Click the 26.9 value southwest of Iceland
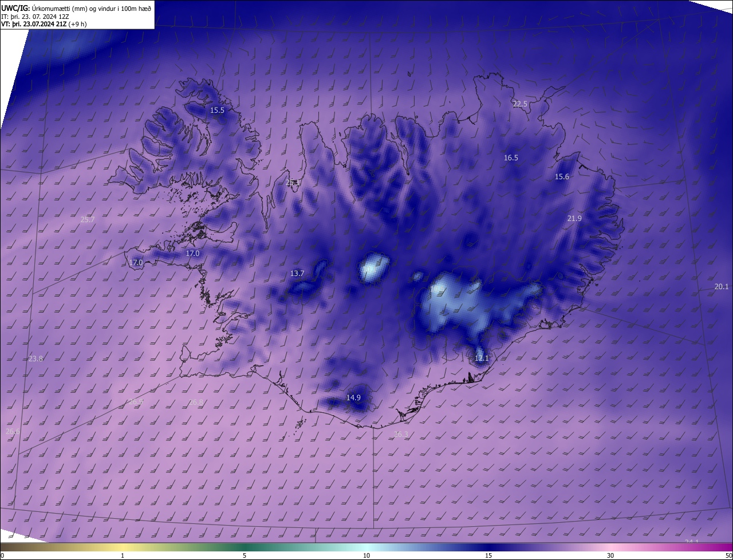This screenshot has height=560, width=733. (136, 402)
